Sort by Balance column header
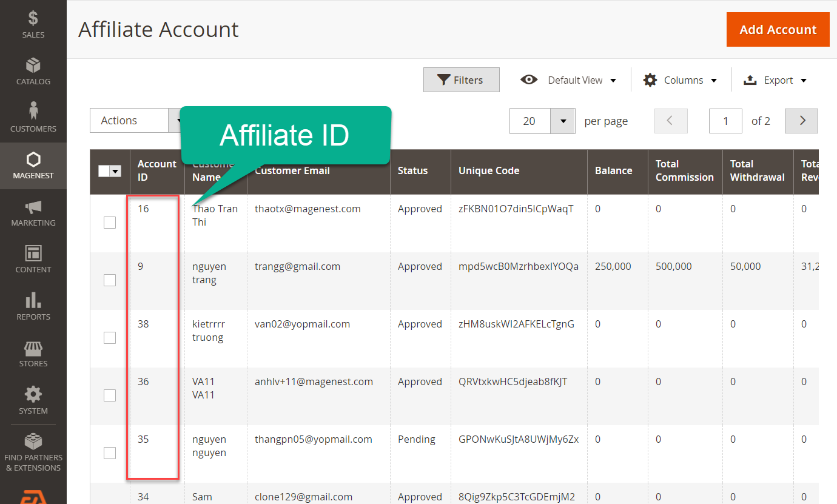Viewport: 837px width, 504px height. pyautogui.click(x=617, y=171)
